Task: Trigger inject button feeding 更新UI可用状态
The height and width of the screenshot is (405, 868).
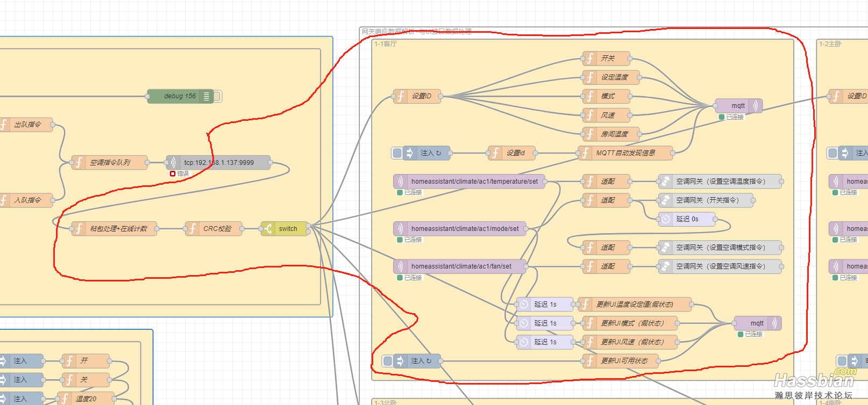Action: (388, 361)
